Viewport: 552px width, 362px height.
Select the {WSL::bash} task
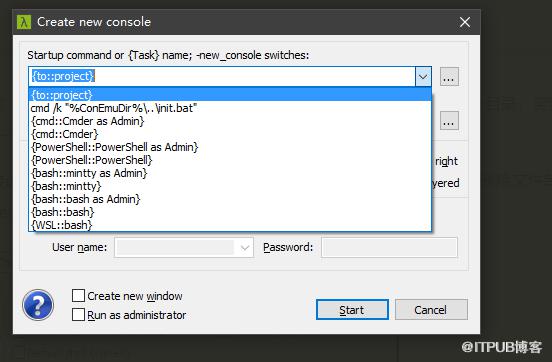coord(230,225)
